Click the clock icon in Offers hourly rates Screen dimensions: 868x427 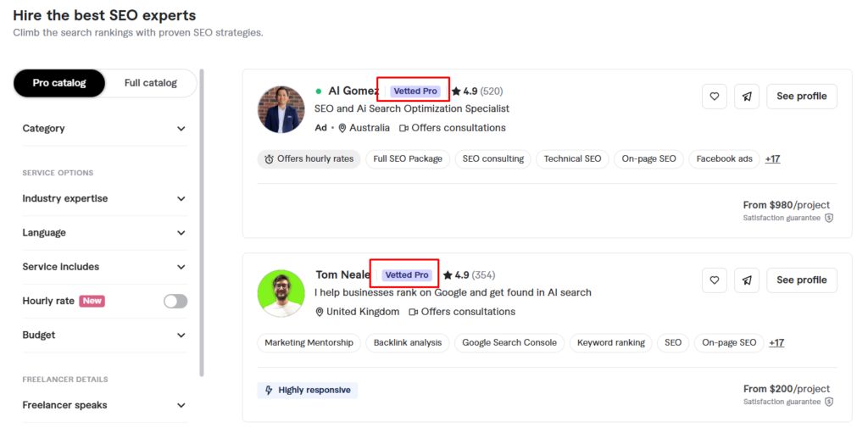(269, 159)
